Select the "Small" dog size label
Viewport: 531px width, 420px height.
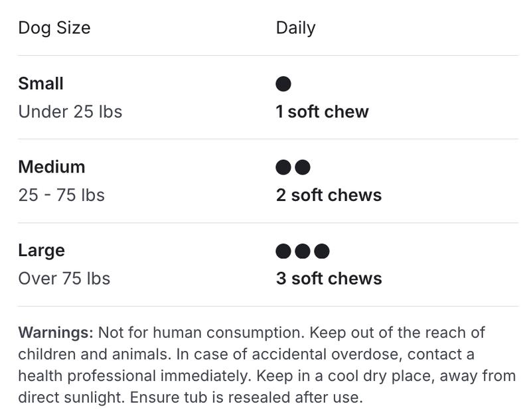coord(40,84)
